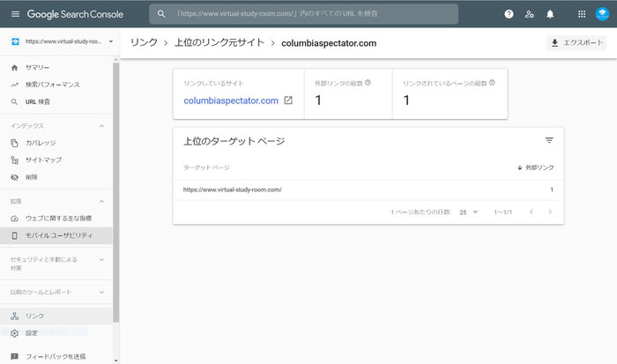Open モバイル ユーザビリティ report
The height and width of the screenshot is (364, 617).
tap(56, 235)
